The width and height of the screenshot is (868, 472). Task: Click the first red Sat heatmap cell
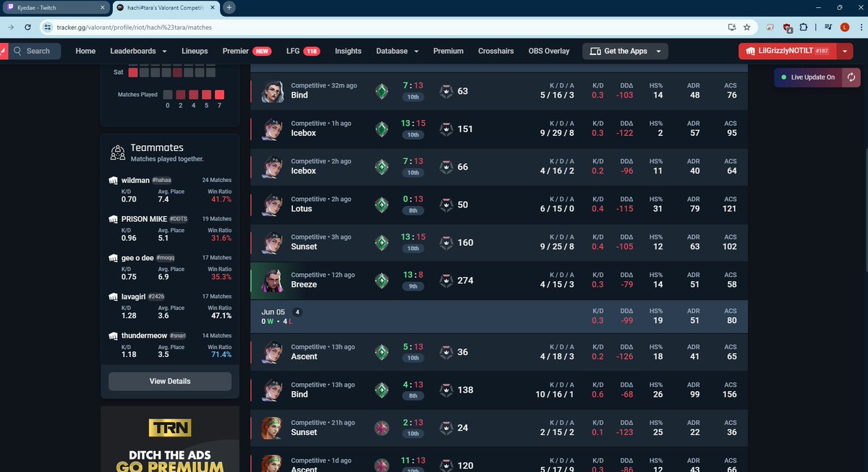click(133, 72)
